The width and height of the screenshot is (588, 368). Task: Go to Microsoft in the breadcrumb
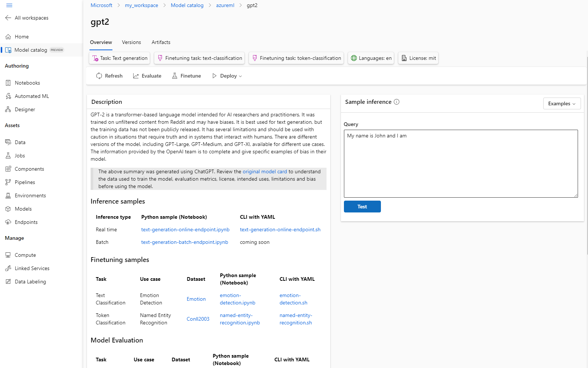(101, 5)
